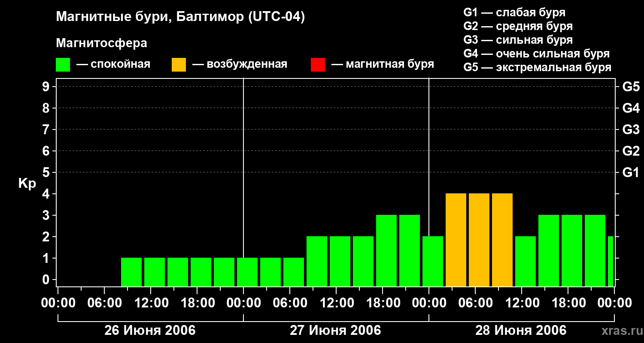
Task: Click the orange bar above 06:00 on 28 June
Action: (479, 240)
